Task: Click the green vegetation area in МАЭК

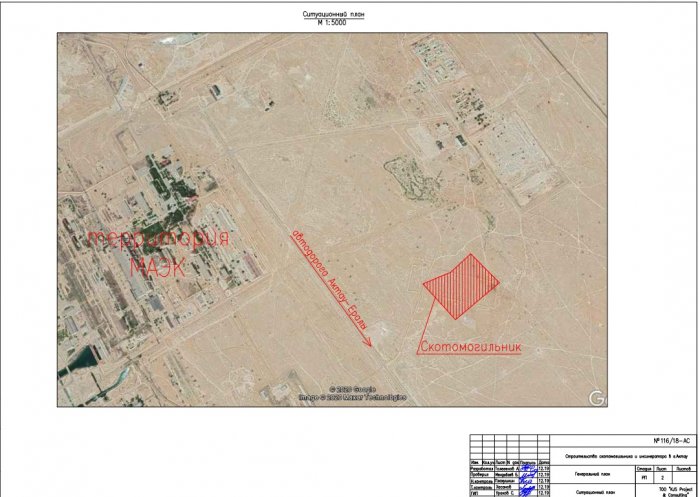Action: click(x=160, y=180)
